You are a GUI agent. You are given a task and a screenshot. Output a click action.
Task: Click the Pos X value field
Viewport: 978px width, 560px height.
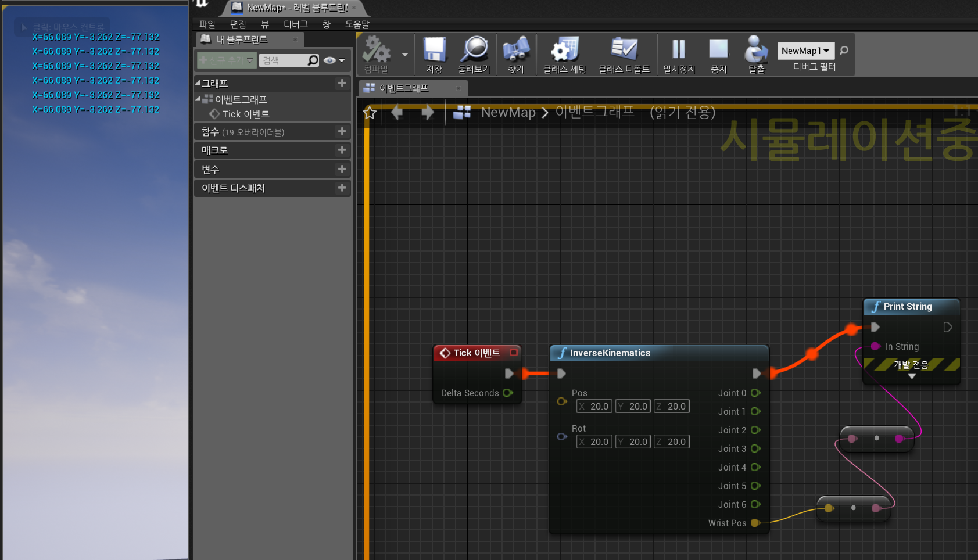click(594, 406)
